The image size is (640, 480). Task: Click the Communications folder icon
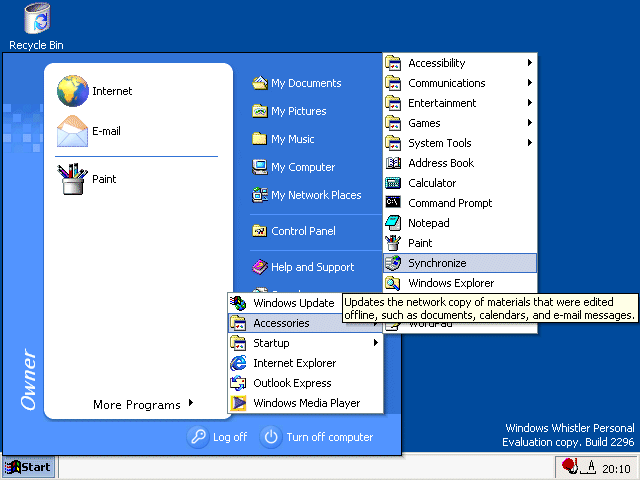coord(393,83)
